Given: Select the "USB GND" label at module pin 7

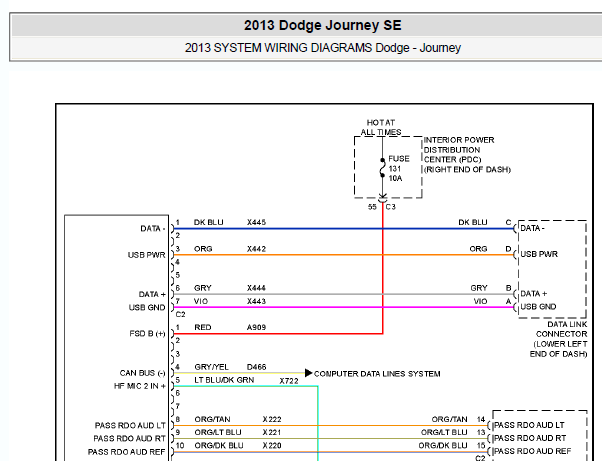Looking at the screenshot, I should [x=147, y=307].
